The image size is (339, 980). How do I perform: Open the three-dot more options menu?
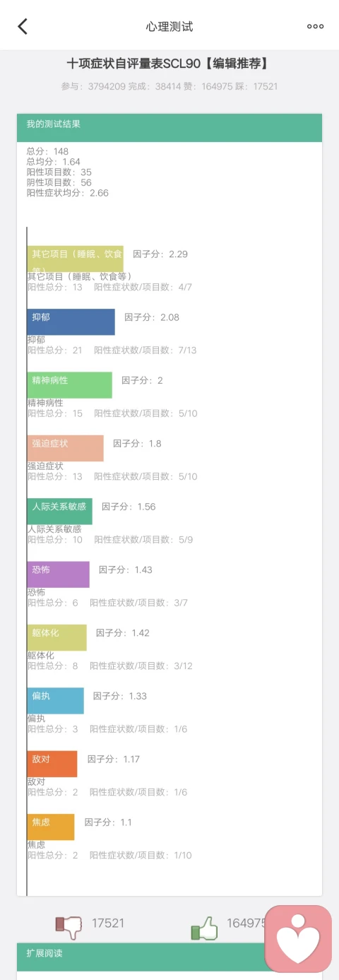click(315, 26)
